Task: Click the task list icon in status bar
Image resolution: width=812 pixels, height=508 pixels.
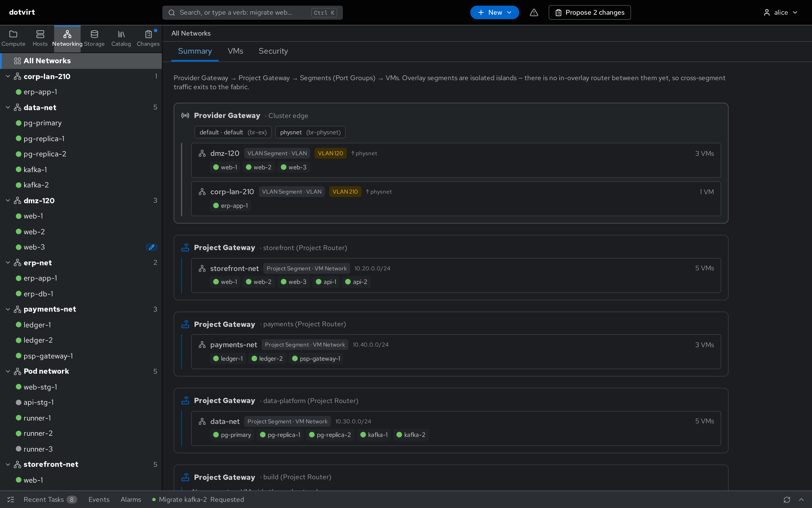Action: [x=11, y=500]
